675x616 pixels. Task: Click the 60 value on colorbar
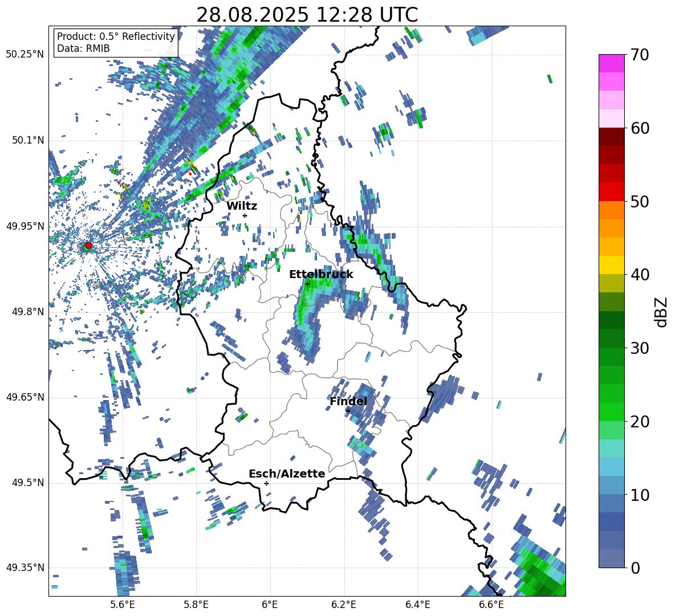point(639,128)
